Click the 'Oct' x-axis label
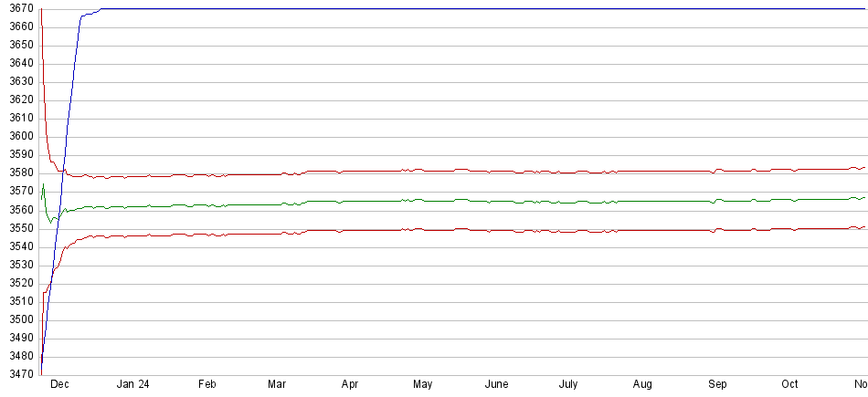Screen dimensions: 868x397 pos(789,385)
